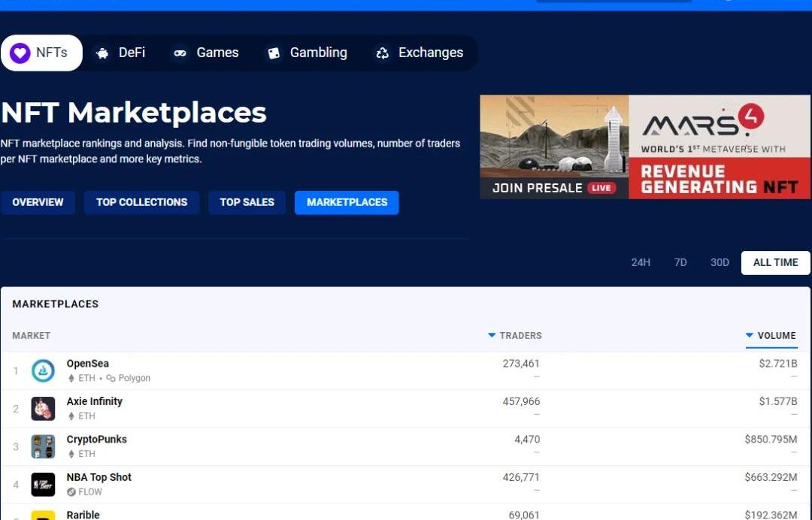Open the OpenSea marketplace link
Image resolution: width=812 pixels, height=520 pixels.
87,364
